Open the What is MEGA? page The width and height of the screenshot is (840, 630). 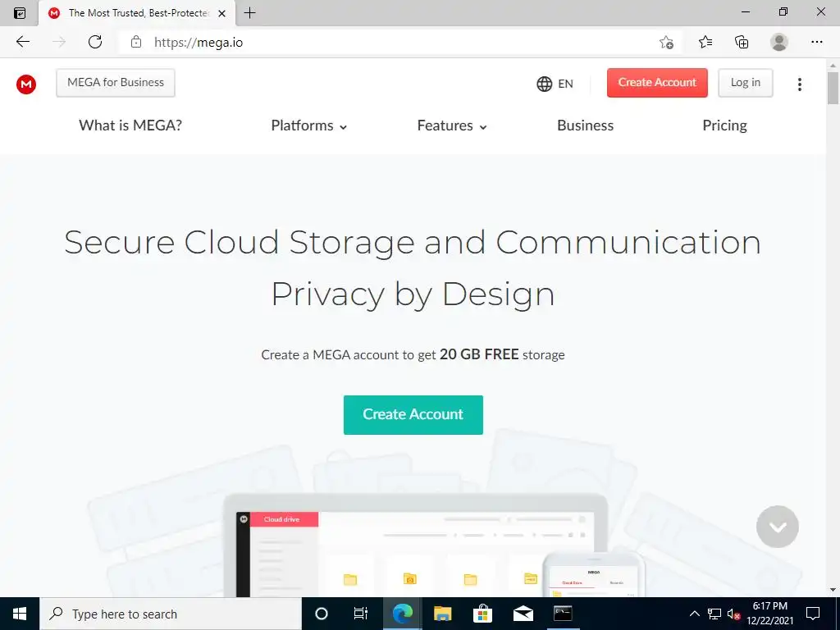[130, 126]
